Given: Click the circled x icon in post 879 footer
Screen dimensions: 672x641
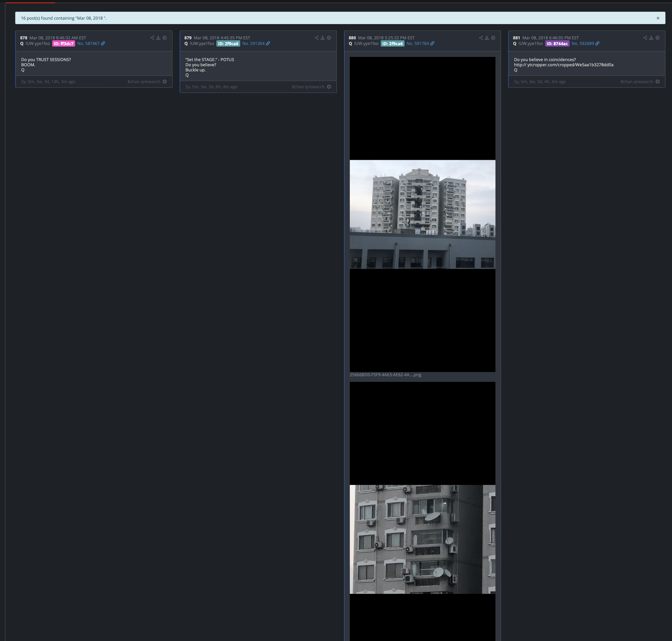Looking at the screenshot, I should click(329, 87).
